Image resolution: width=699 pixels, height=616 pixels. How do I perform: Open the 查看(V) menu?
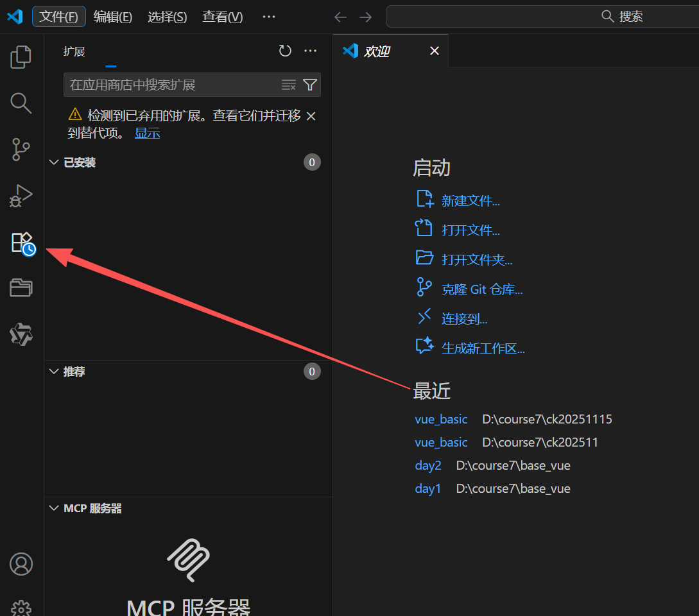(x=223, y=17)
